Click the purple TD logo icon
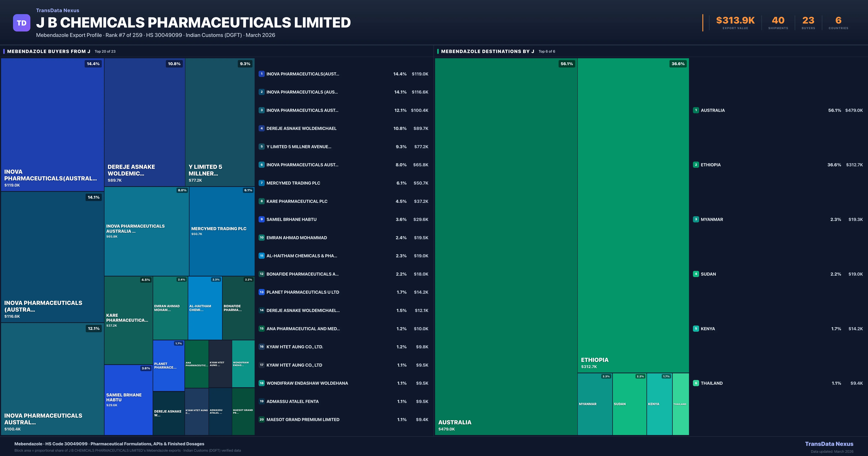Image resolution: width=868 pixels, height=456 pixels. click(22, 23)
